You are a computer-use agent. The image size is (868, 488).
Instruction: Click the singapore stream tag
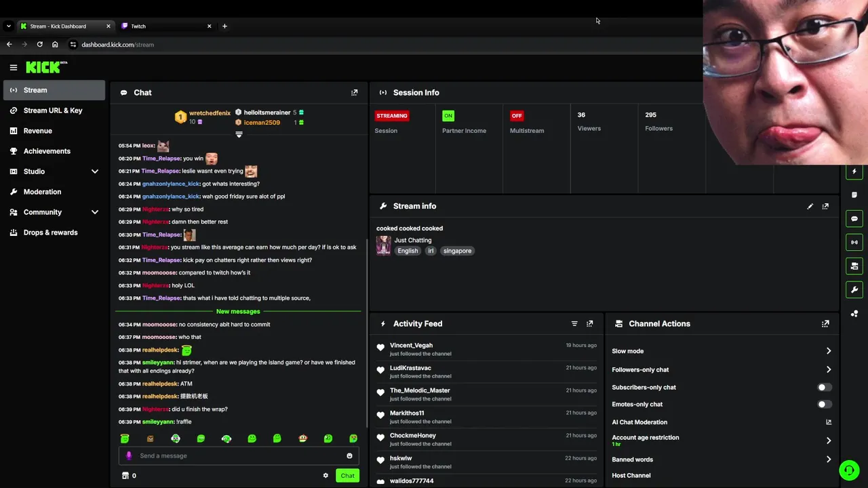(457, 251)
